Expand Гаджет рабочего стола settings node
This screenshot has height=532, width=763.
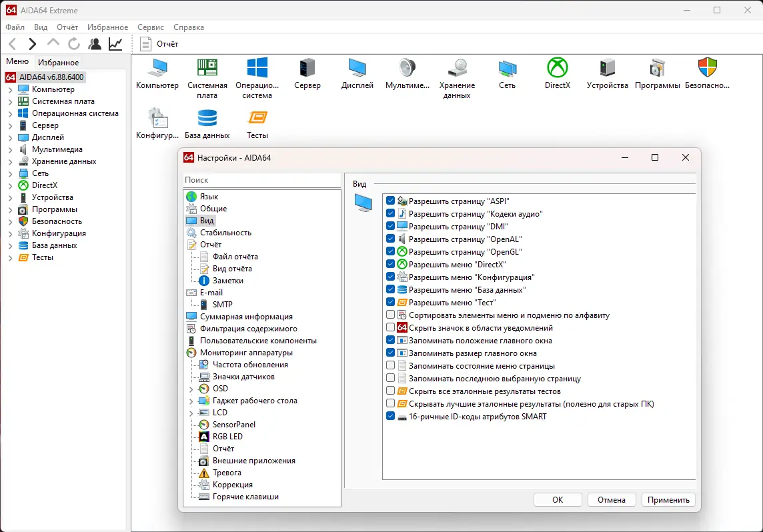click(x=191, y=401)
